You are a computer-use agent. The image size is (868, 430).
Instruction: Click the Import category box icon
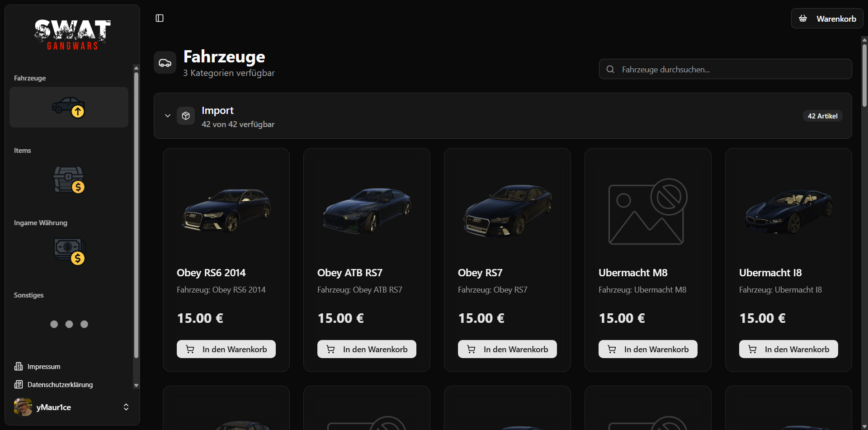186,116
